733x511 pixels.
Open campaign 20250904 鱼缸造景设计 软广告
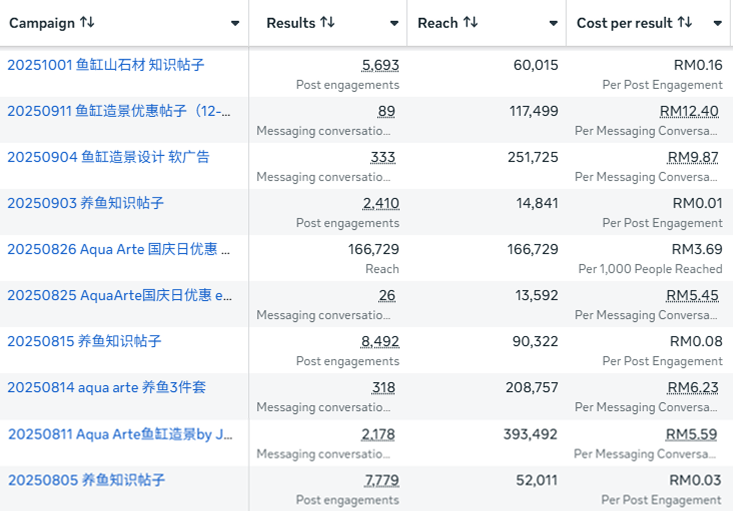pyautogui.click(x=108, y=157)
